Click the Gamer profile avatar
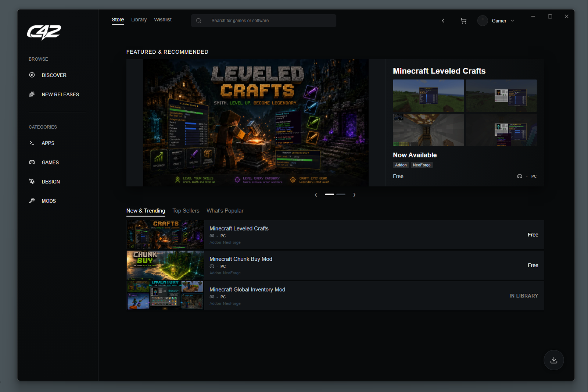588x392 pixels. tap(483, 21)
